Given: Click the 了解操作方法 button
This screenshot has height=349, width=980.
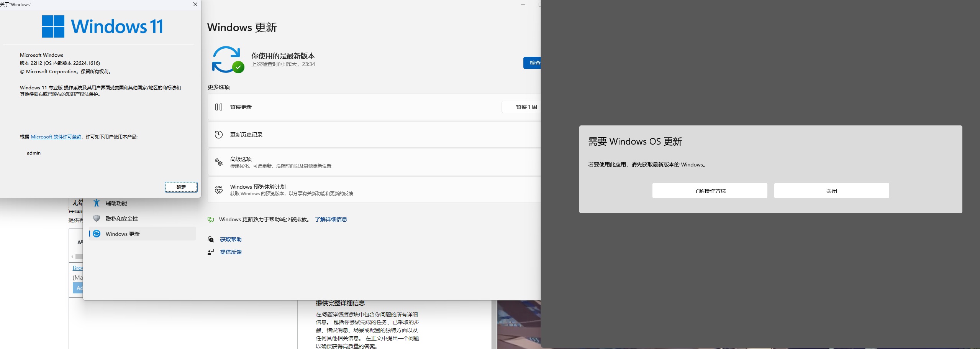Looking at the screenshot, I should coord(710,191).
